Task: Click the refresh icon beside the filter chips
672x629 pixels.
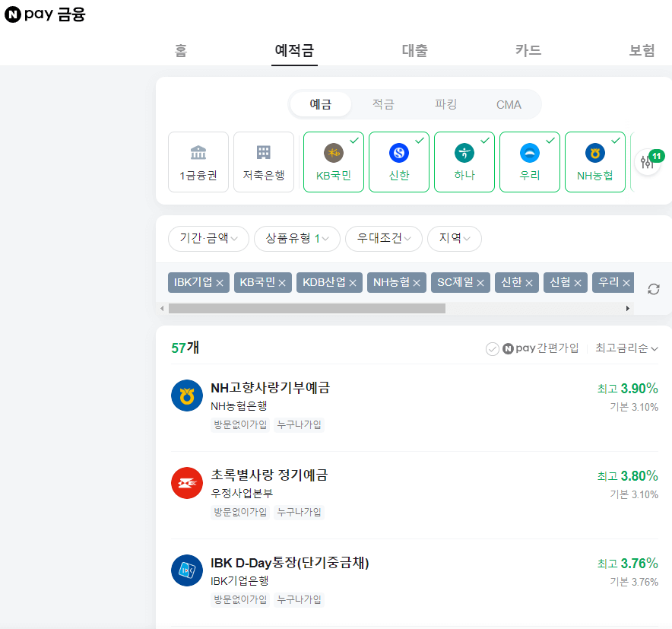Action: click(x=652, y=289)
